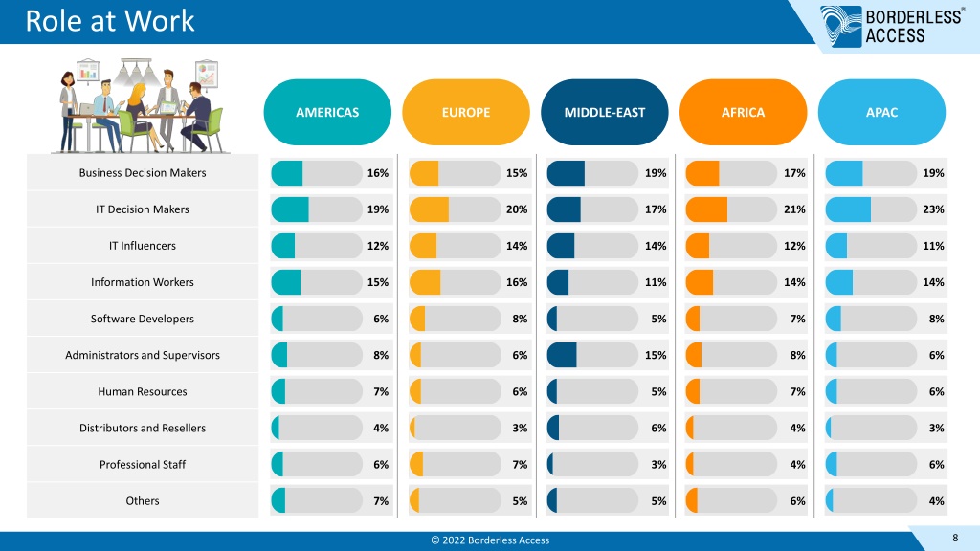Click the Europe IT Decision Makers 20% bar

455,209
